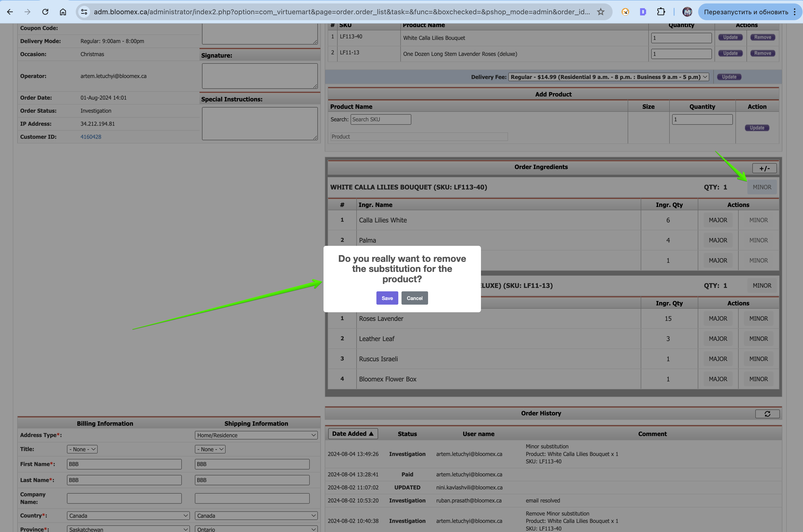Image resolution: width=803 pixels, height=532 pixels.
Task: Mark Leather Leaf as MINOR
Action: (x=758, y=339)
